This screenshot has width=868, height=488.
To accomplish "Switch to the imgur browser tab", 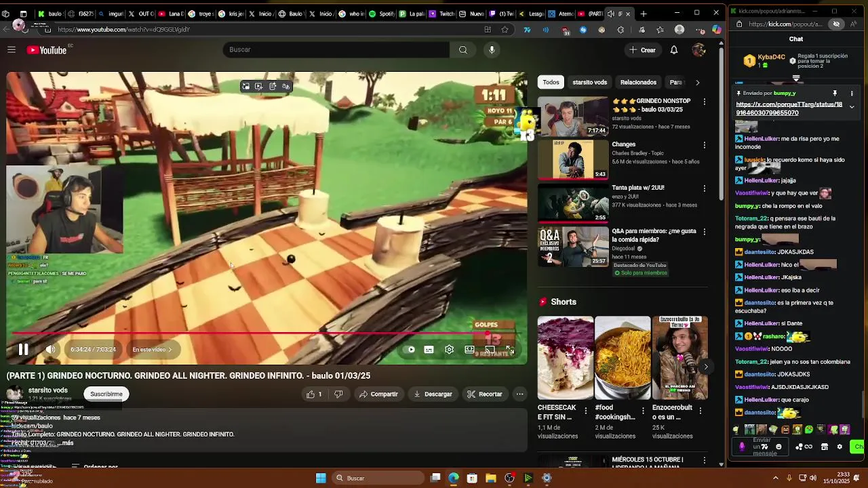I will click(109, 14).
